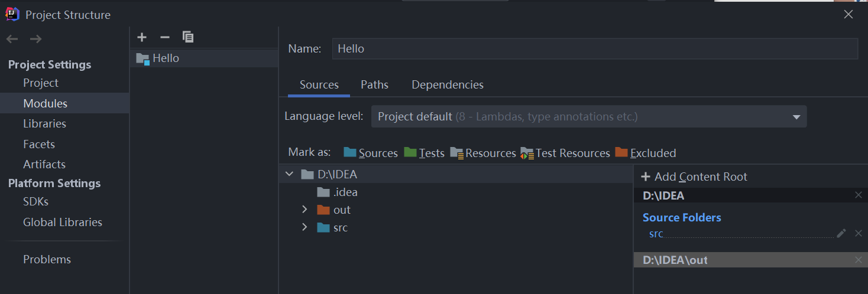Open the Language level dropdown
The height and width of the screenshot is (294, 868).
(589, 117)
